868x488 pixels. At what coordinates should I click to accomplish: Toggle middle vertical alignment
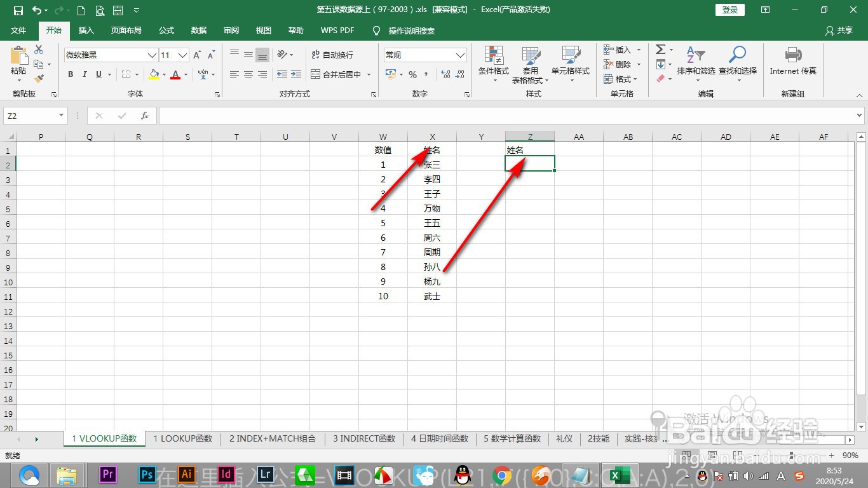click(248, 55)
